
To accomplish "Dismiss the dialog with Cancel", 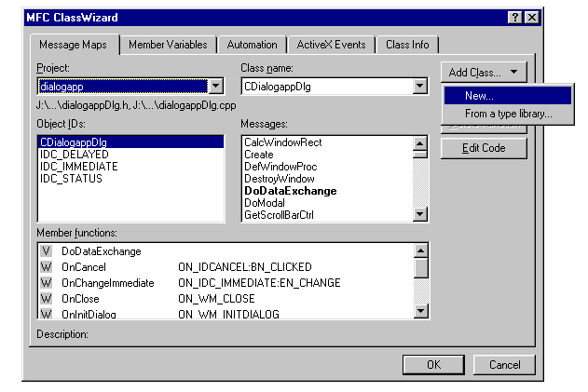I will tap(504, 365).
